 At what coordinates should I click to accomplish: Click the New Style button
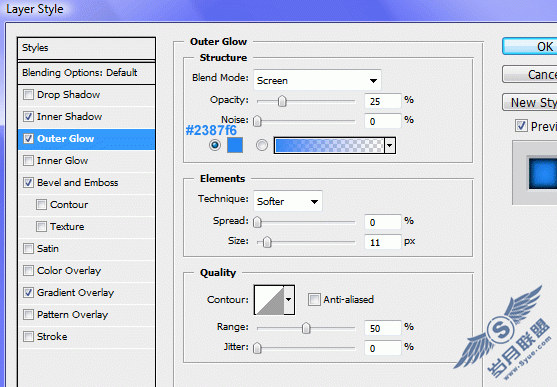[530, 102]
